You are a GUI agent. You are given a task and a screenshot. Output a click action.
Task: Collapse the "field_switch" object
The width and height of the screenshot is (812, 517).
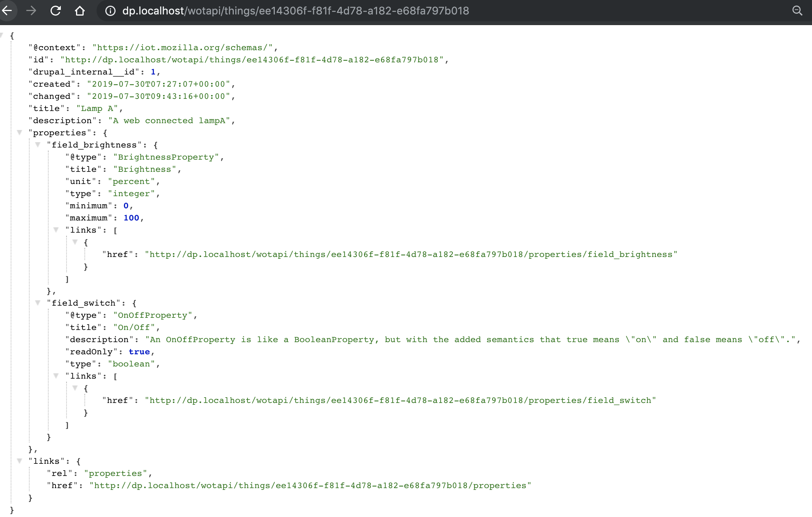38,303
